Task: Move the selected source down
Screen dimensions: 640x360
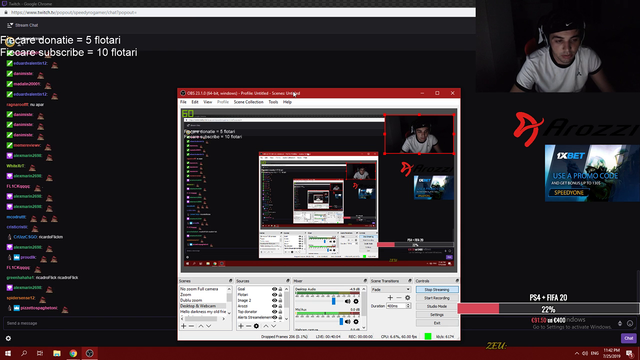Action: pos(273,326)
